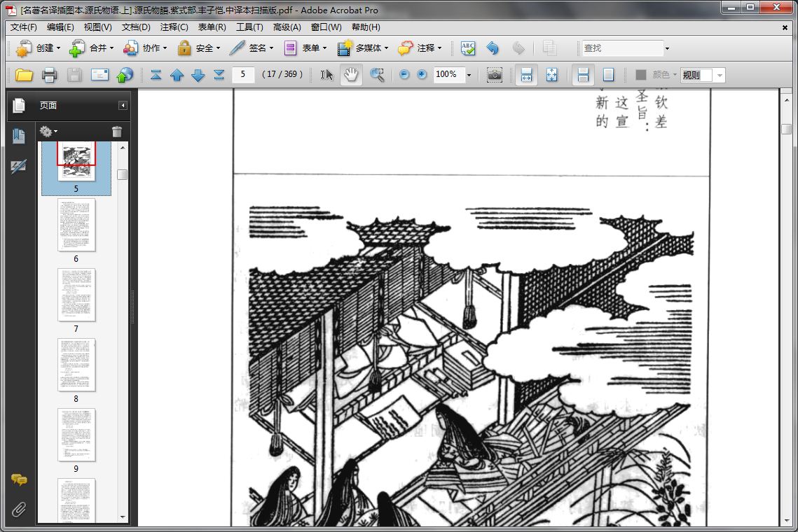Select page 6 thumbnail

pyautogui.click(x=76, y=225)
